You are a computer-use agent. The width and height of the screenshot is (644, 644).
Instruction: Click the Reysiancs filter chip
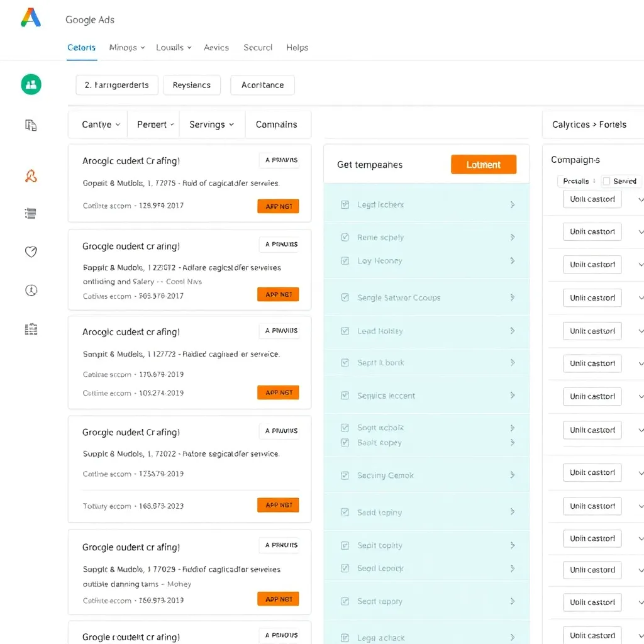point(192,85)
